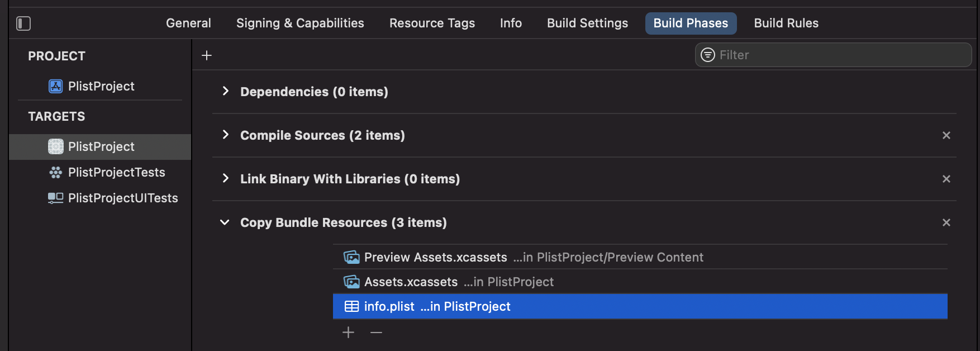The image size is (980, 351).
Task: Click the PlistProject project blueprint icon
Action: click(x=55, y=86)
